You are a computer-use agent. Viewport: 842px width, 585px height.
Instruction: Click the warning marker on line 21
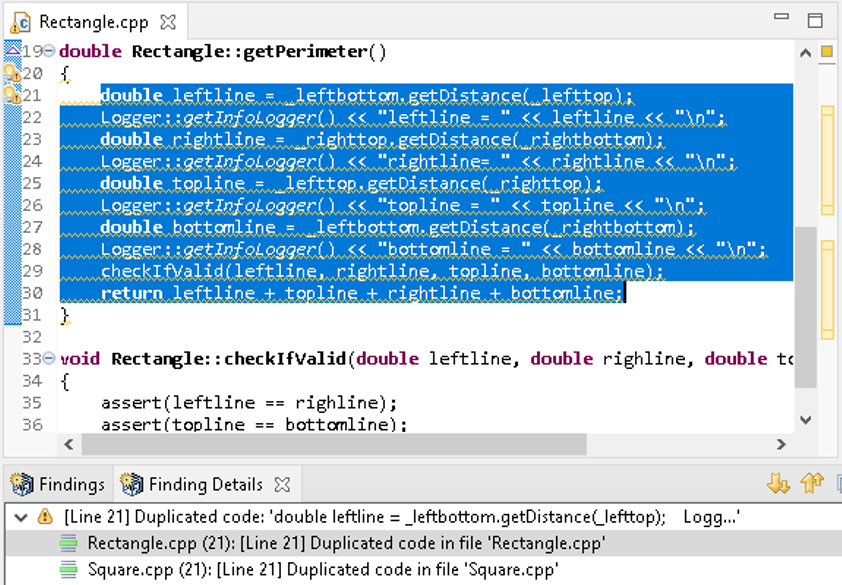pyautogui.click(x=12, y=95)
